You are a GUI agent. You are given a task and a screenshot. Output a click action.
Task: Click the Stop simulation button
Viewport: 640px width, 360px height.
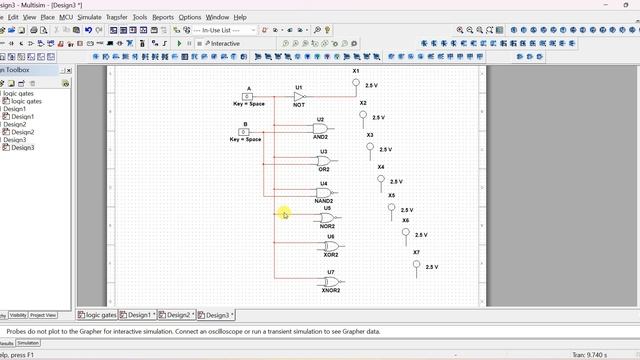(199, 43)
